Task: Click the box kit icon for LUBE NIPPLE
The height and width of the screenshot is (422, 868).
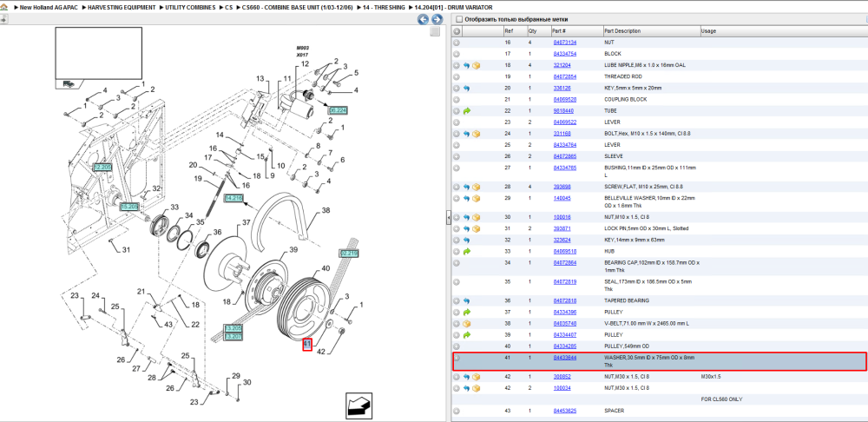Action: click(x=476, y=65)
